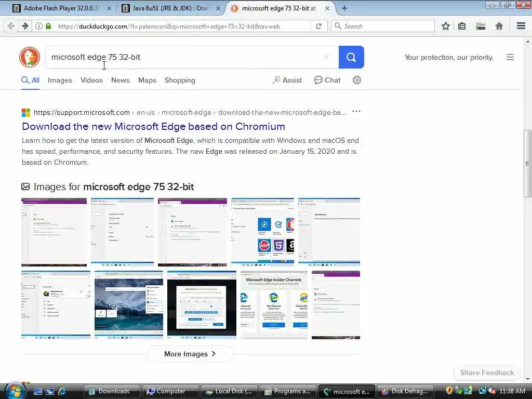Reload the page with the refresh icon

(x=318, y=26)
